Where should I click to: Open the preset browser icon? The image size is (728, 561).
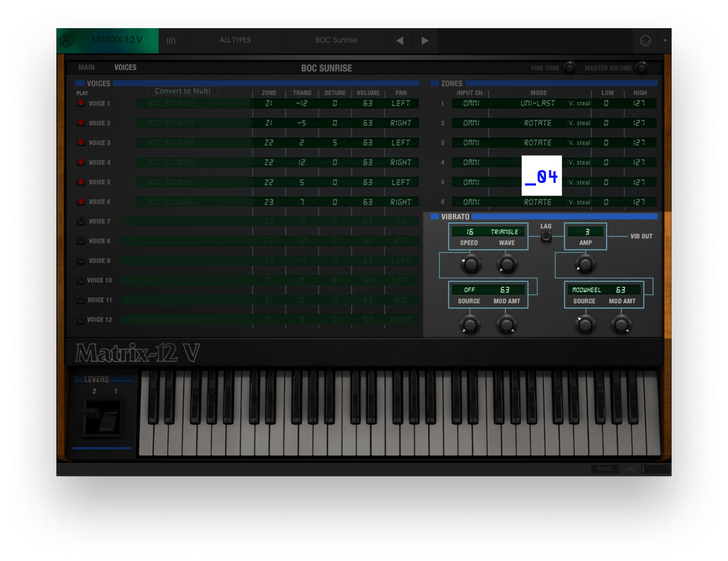coord(171,40)
